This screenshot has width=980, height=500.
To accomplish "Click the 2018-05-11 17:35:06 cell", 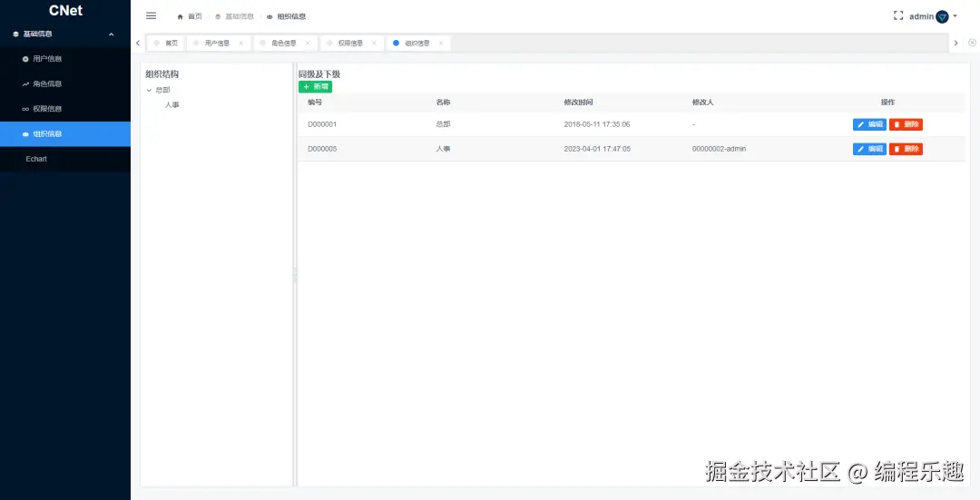I will coord(597,124).
